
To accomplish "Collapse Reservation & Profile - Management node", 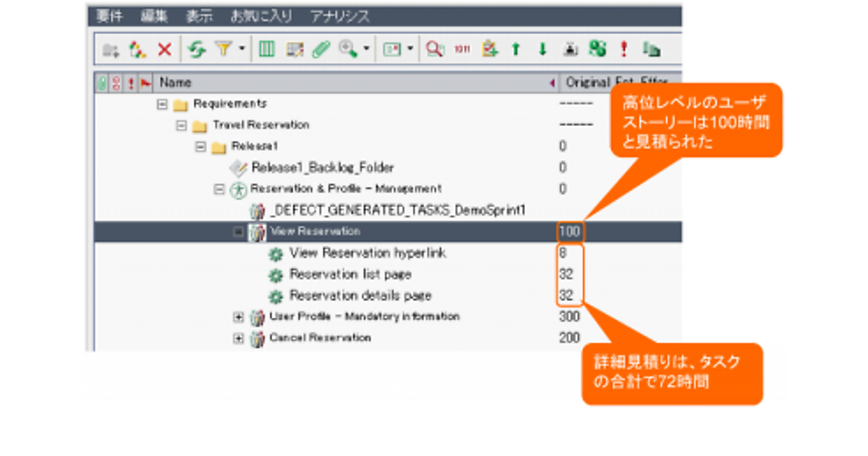I will (220, 189).
